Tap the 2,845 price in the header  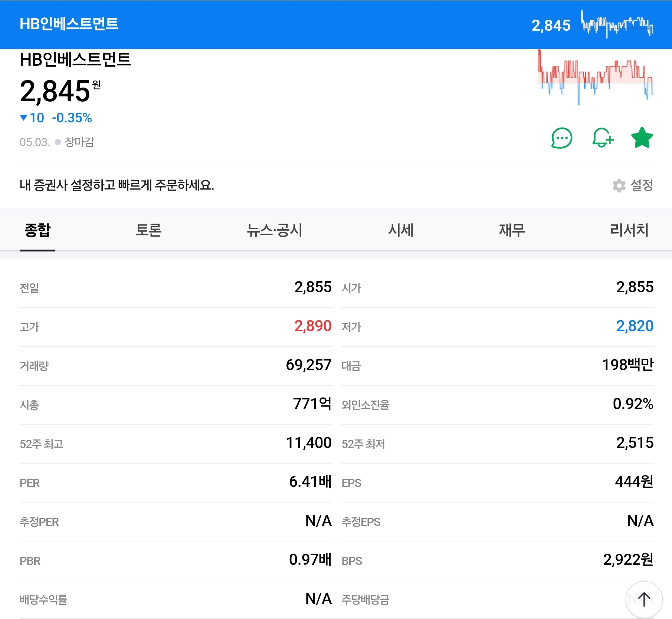click(551, 26)
